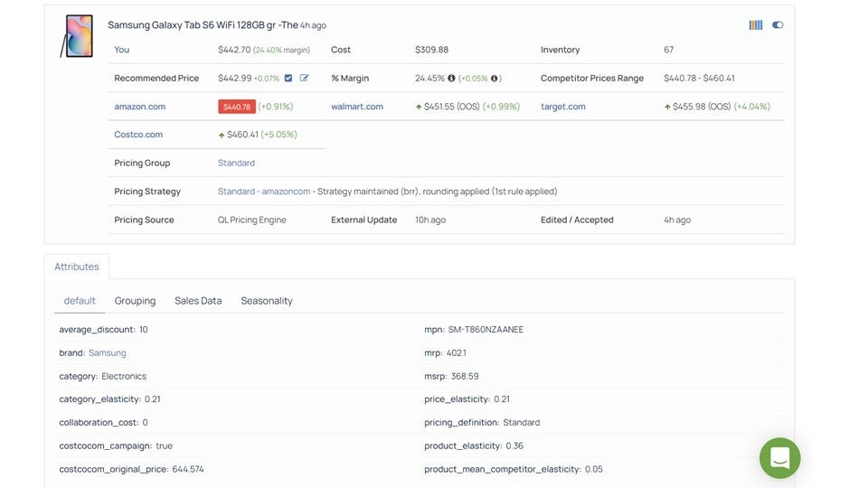The width and height of the screenshot is (868, 488).
Task: Open the amazon.com competitor link
Action: click(139, 107)
